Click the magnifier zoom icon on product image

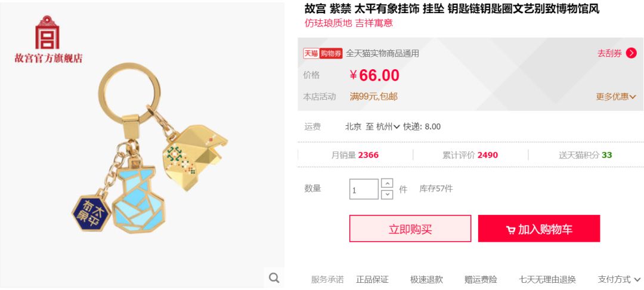pos(274,277)
